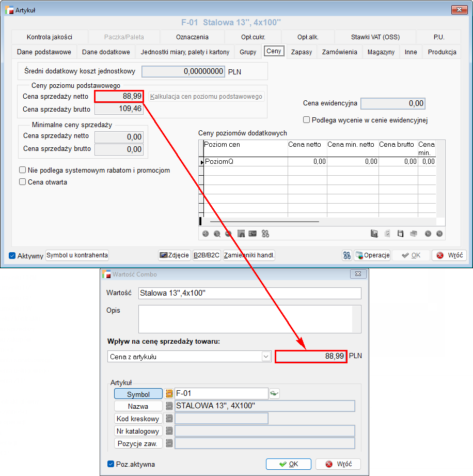Click the glasses preview icon beside F-01
This screenshot has height=476, width=473.
point(274,394)
